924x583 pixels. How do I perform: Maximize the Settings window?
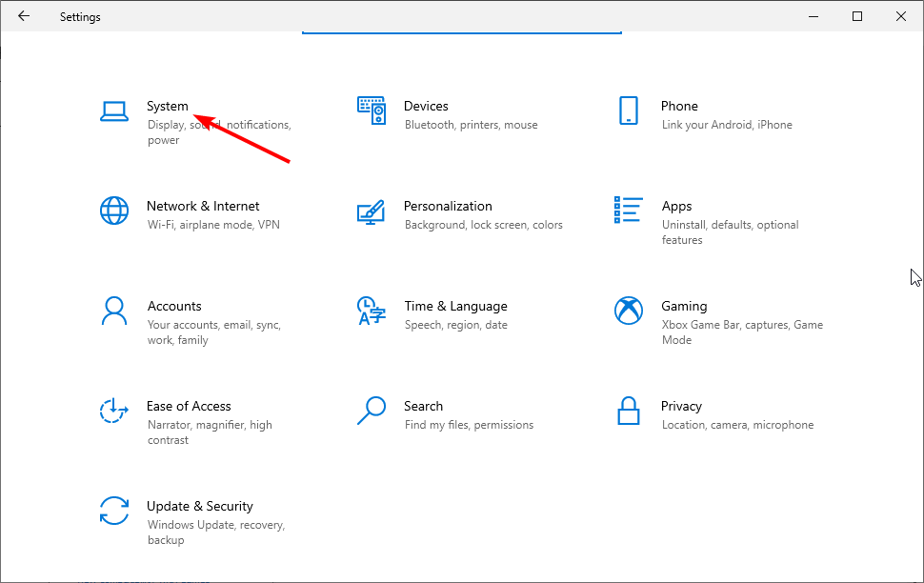pyautogui.click(x=857, y=16)
